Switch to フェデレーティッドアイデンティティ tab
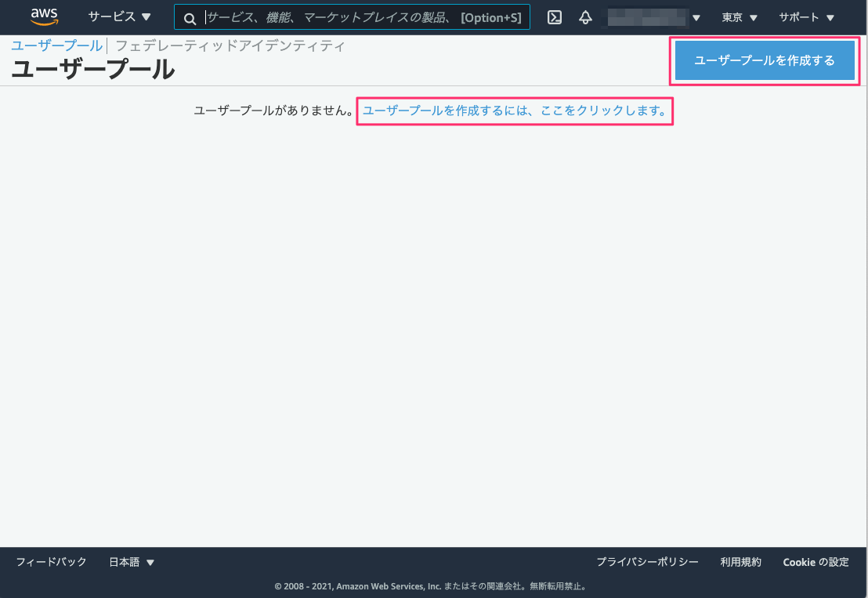868x598 pixels. coord(230,45)
